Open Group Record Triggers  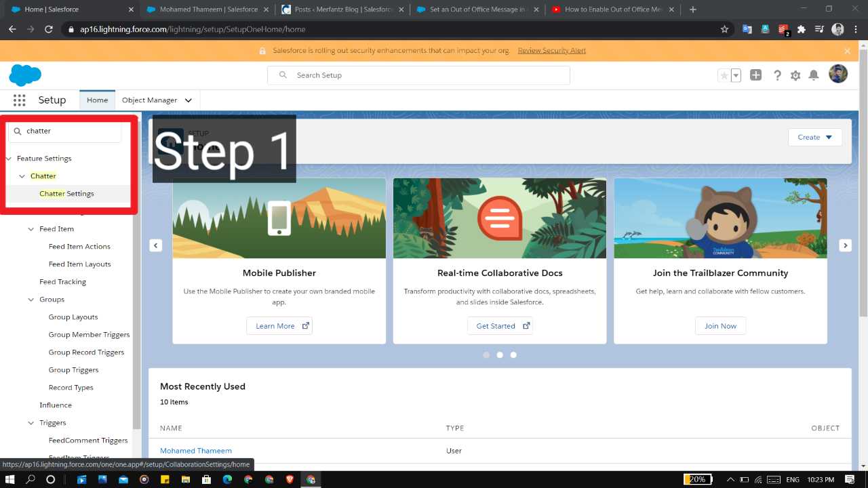[86, 352]
